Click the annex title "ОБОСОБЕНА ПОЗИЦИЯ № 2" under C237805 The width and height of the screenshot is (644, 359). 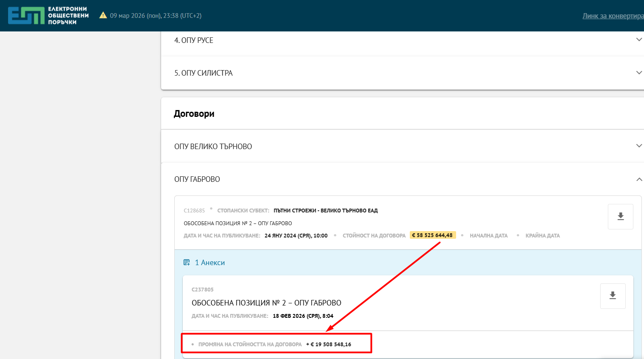point(266,303)
